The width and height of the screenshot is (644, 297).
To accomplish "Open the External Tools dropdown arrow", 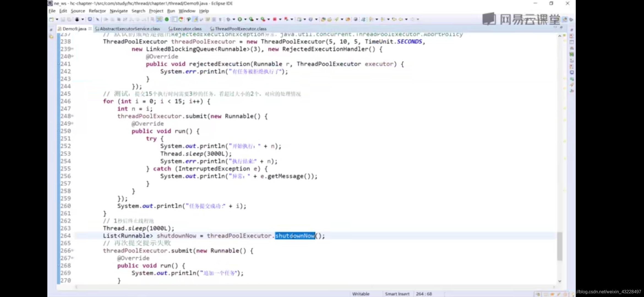I will 269,19.
